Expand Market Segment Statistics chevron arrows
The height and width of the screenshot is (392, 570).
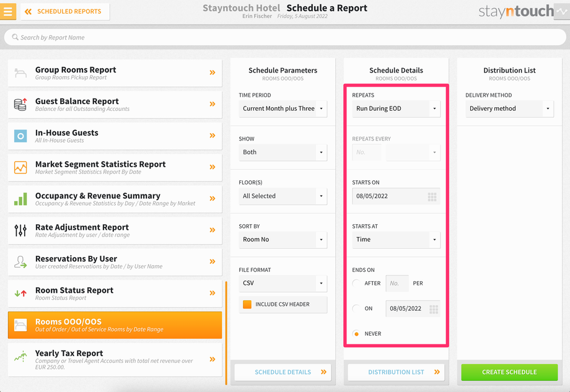[x=213, y=167]
